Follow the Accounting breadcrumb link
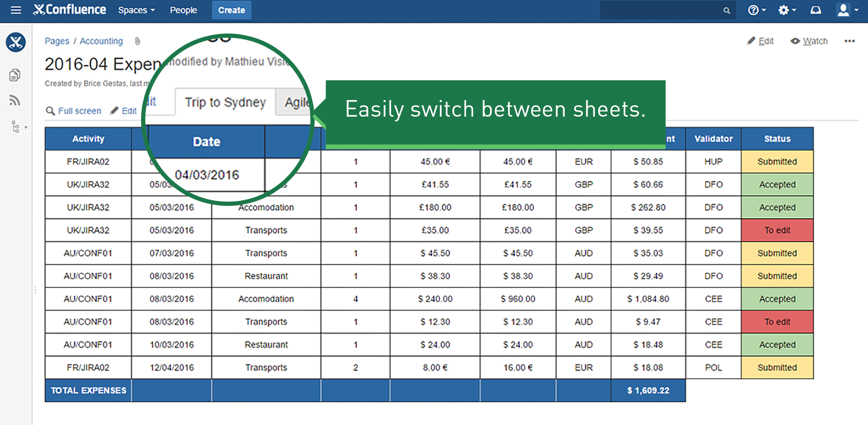The height and width of the screenshot is (425, 868). 101,41
